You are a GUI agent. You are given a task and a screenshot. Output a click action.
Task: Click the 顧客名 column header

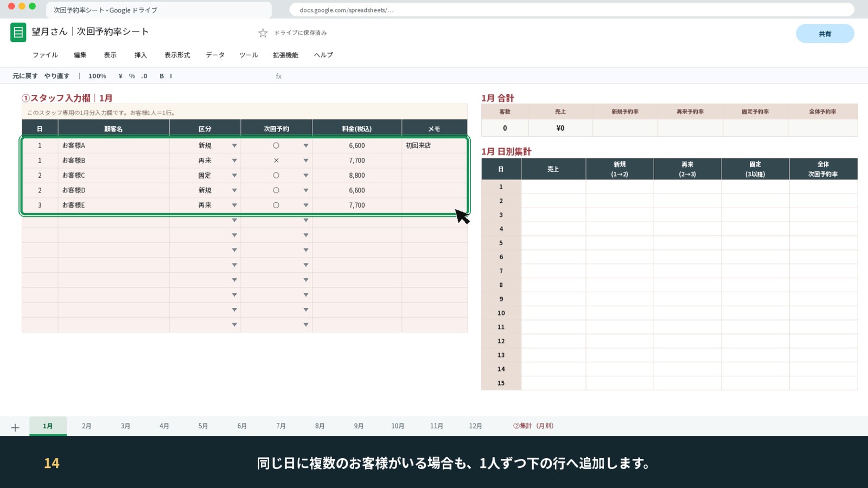pos(113,129)
